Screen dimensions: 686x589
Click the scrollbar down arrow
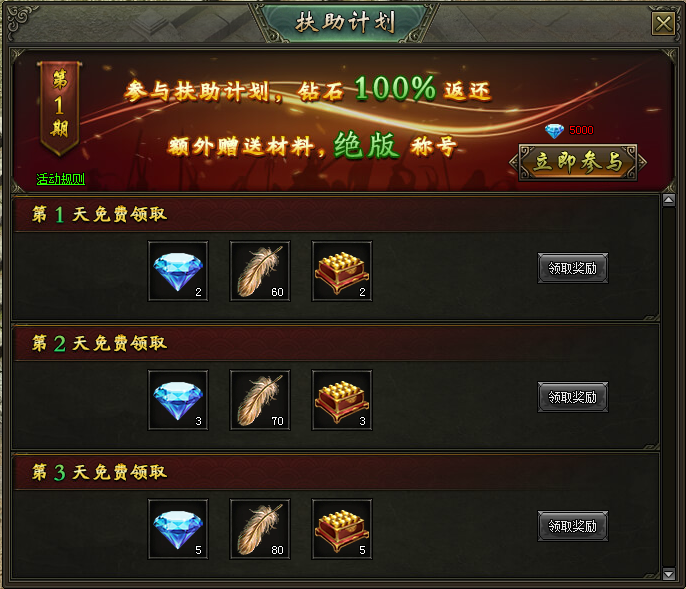tap(668, 574)
